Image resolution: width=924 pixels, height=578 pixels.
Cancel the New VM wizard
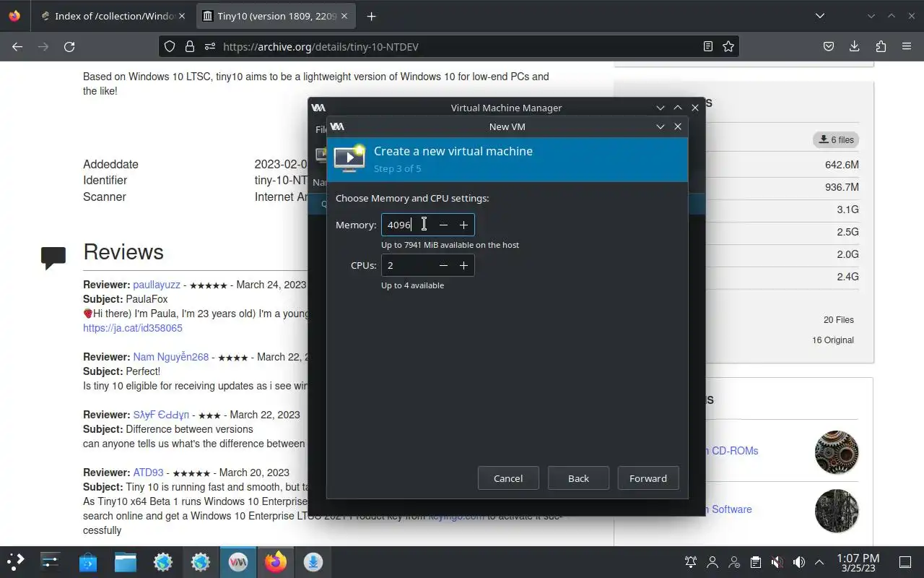pos(508,478)
